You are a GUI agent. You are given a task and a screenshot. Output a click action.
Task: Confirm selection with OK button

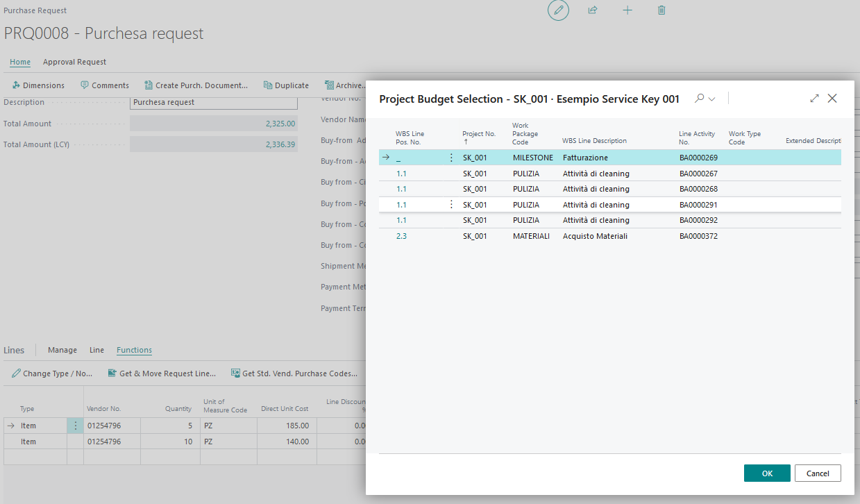click(x=767, y=473)
